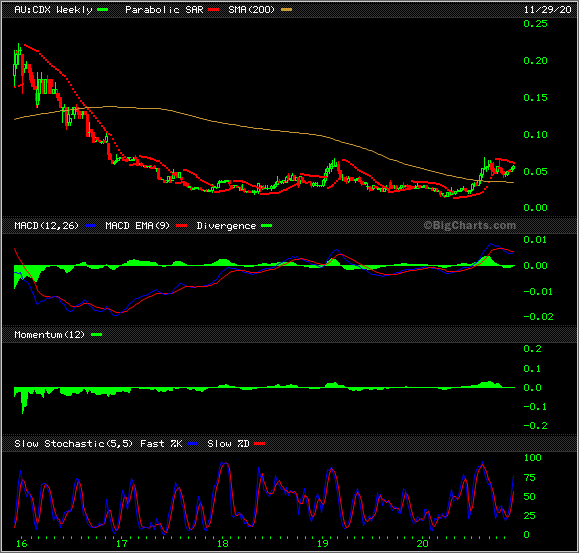Click the green Momentum(12) legend swatch
The width and height of the screenshot is (579, 553).
coord(96,334)
